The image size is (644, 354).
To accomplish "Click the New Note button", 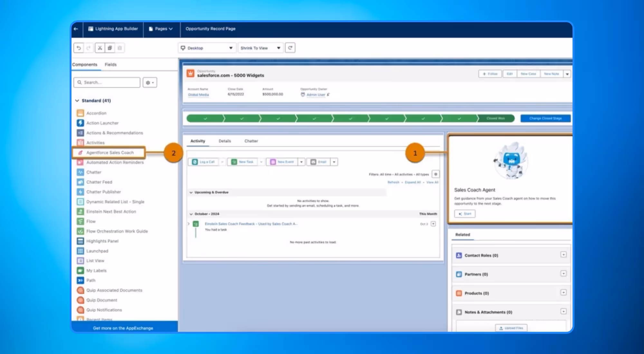I will (x=552, y=74).
